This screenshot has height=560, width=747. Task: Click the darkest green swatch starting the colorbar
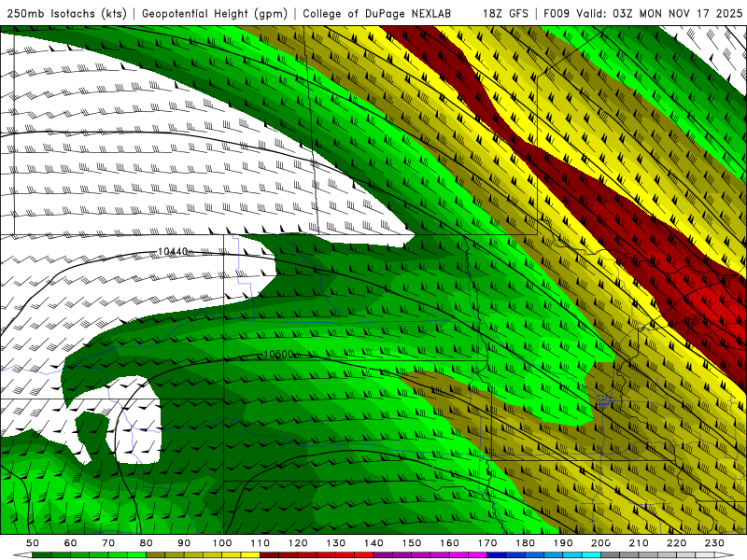(42, 554)
